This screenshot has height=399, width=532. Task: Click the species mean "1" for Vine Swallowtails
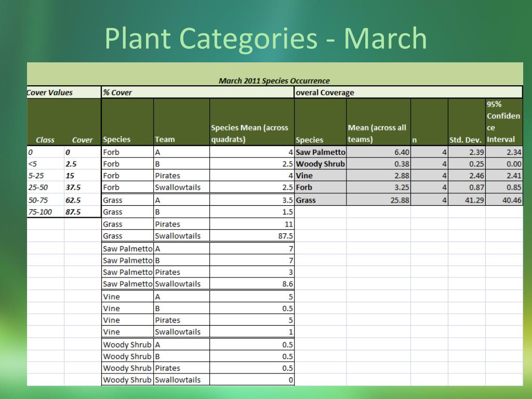click(291, 332)
